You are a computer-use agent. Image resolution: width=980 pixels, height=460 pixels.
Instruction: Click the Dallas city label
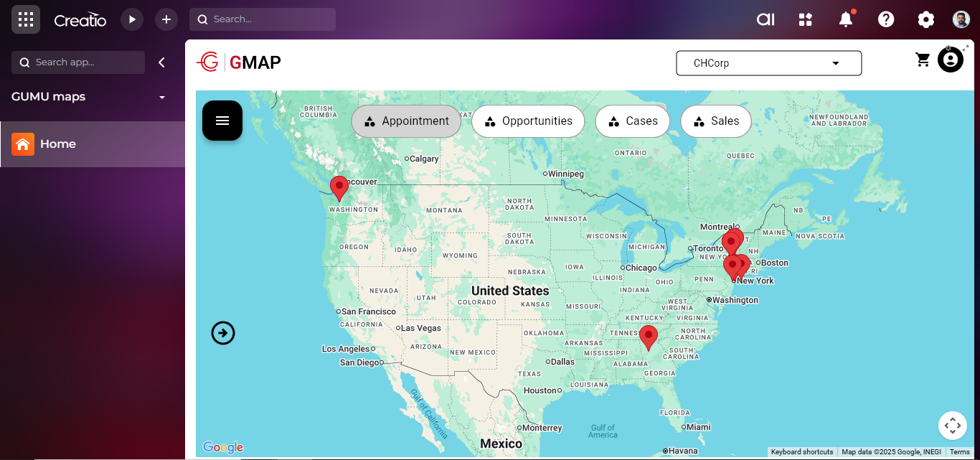pyautogui.click(x=562, y=362)
